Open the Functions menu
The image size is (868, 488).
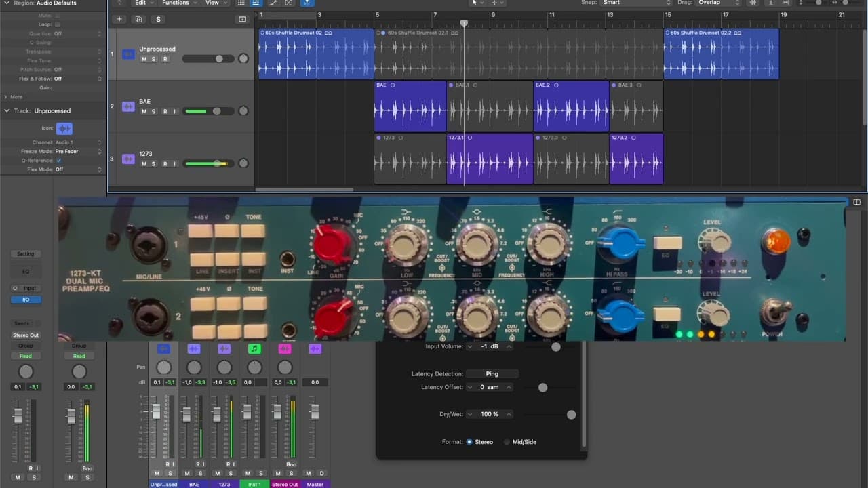tap(179, 3)
